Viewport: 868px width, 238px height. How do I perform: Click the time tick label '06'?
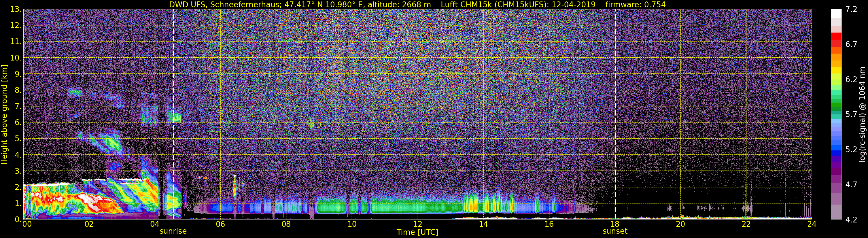click(x=220, y=224)
